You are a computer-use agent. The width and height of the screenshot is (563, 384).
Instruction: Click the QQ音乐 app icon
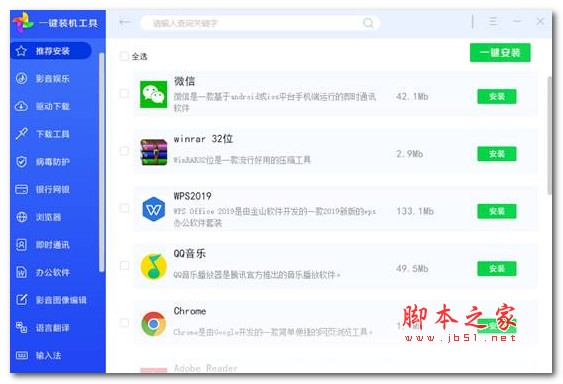click(x=154, y=267)
